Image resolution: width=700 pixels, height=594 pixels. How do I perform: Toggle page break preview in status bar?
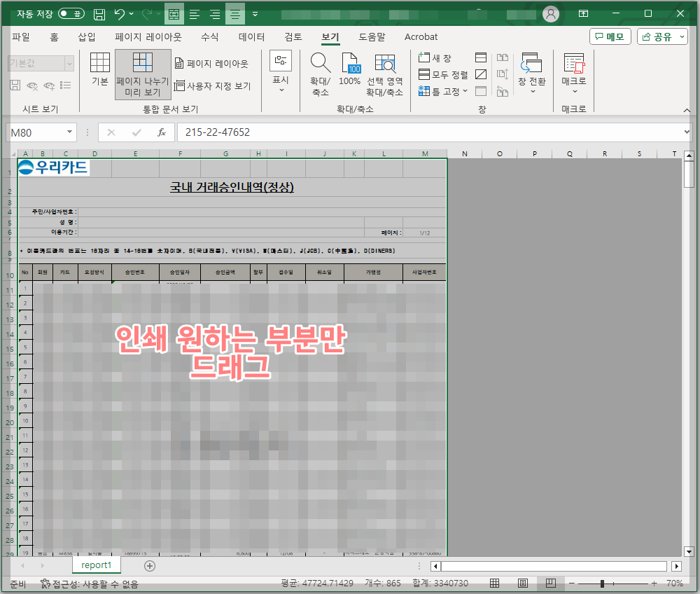552,583
